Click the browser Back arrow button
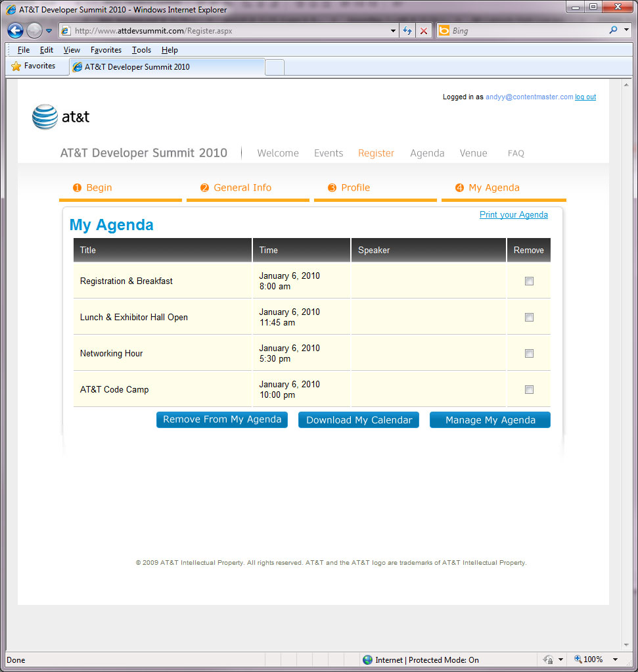Image resolution: width=638 pixels, height=672 pixels. click(x=15, y=31)
